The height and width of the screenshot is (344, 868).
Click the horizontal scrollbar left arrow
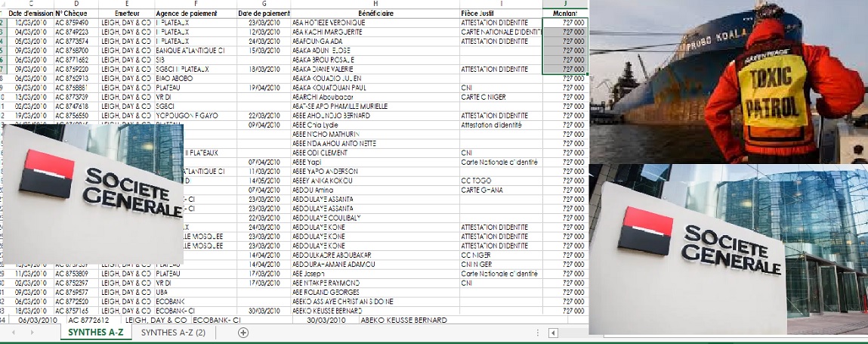coord(553,333)
